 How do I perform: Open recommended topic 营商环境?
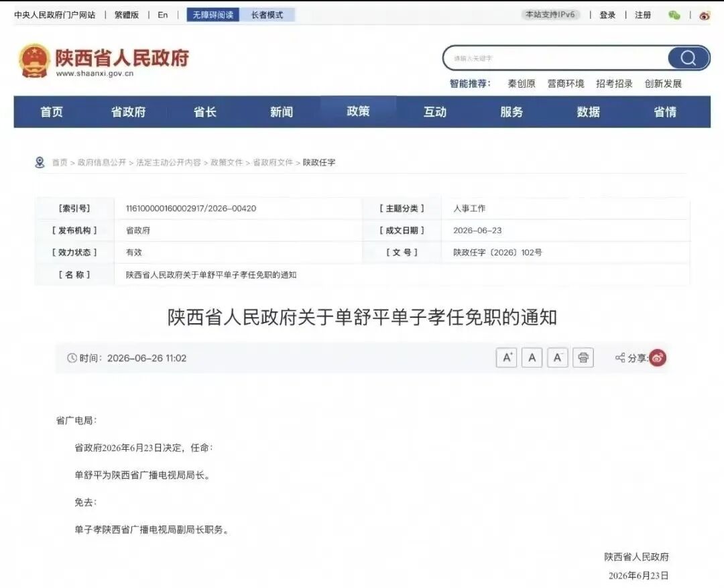point(566,84)
